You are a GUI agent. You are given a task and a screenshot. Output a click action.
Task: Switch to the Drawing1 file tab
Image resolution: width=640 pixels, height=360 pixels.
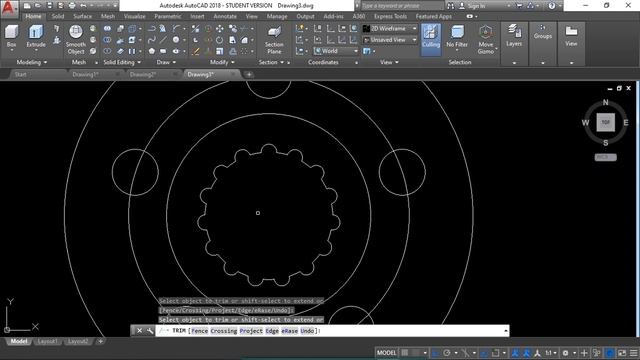85,74
